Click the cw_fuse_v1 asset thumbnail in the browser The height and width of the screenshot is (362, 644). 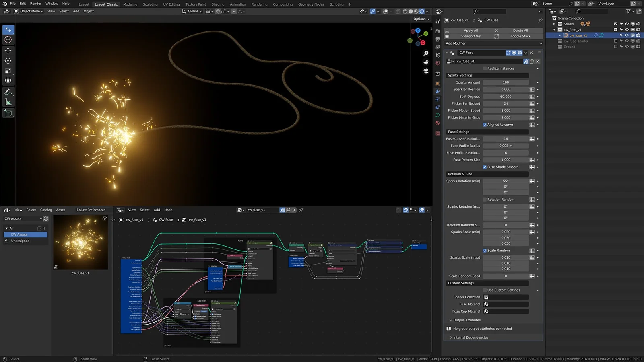[80, 243]
